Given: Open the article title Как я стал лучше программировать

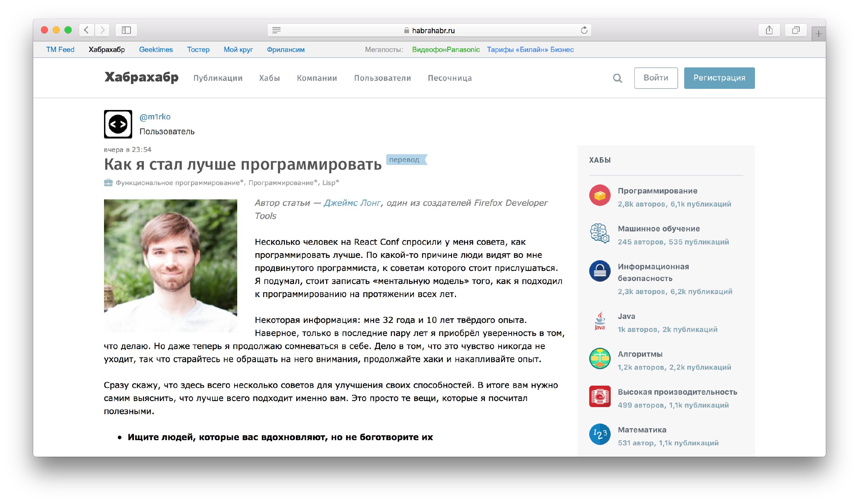Looking at the screenshot, I should [243, 165].
